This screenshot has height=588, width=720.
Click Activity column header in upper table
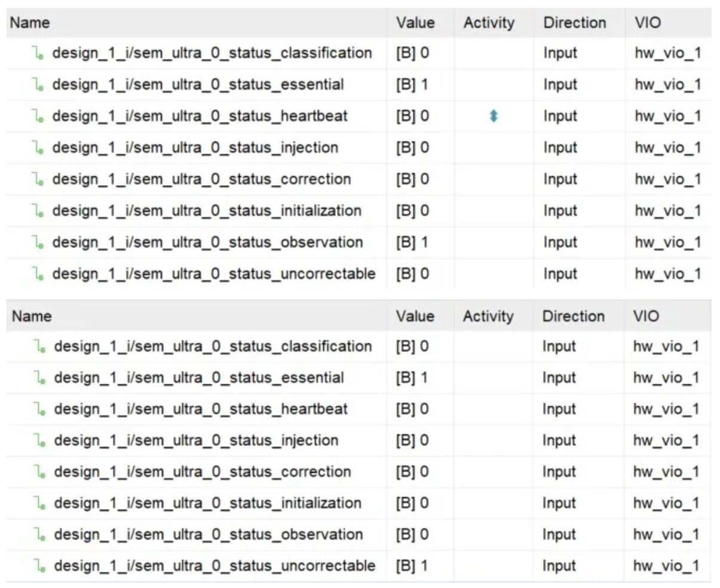[x=489, y=23]
